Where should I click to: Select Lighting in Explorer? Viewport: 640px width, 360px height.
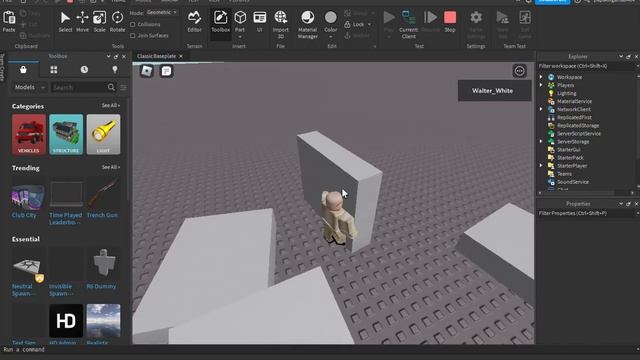click(567, 93)
